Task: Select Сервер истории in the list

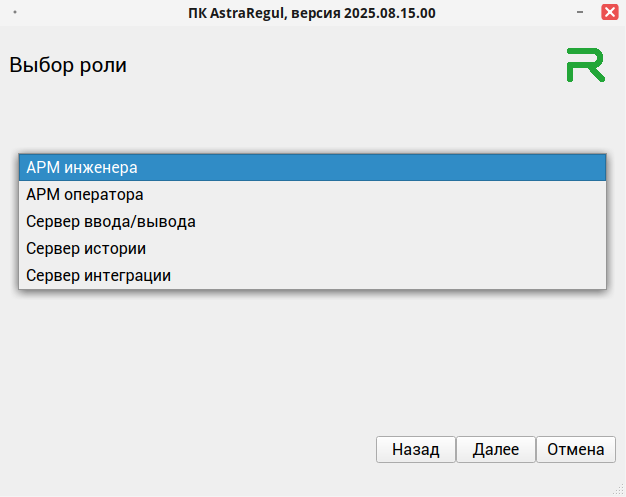Action: click(x=312, y=248)
